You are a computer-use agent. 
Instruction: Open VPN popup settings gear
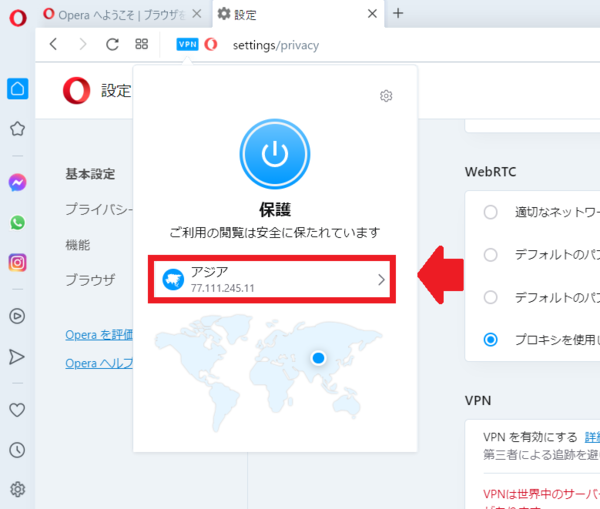click(x=386, y=96)
